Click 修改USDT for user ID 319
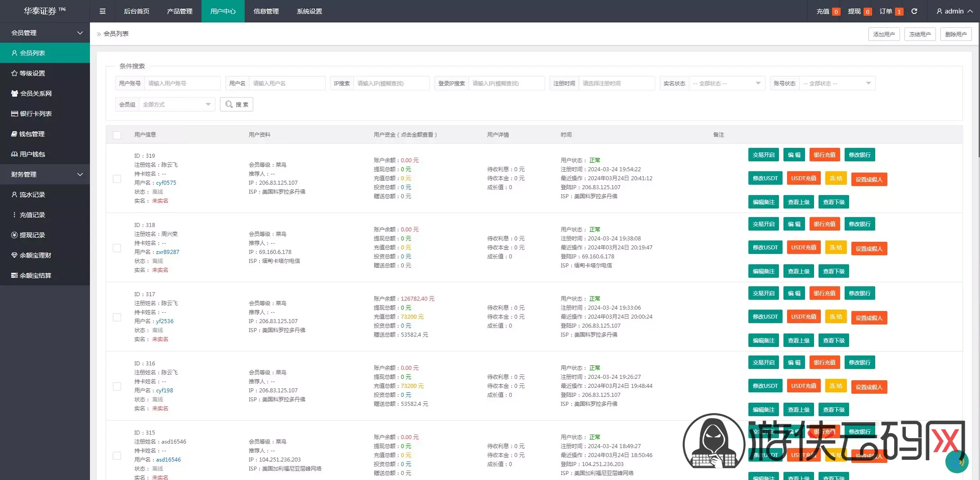This screenshot has width=980, height=480. click(x=765, y=178)
